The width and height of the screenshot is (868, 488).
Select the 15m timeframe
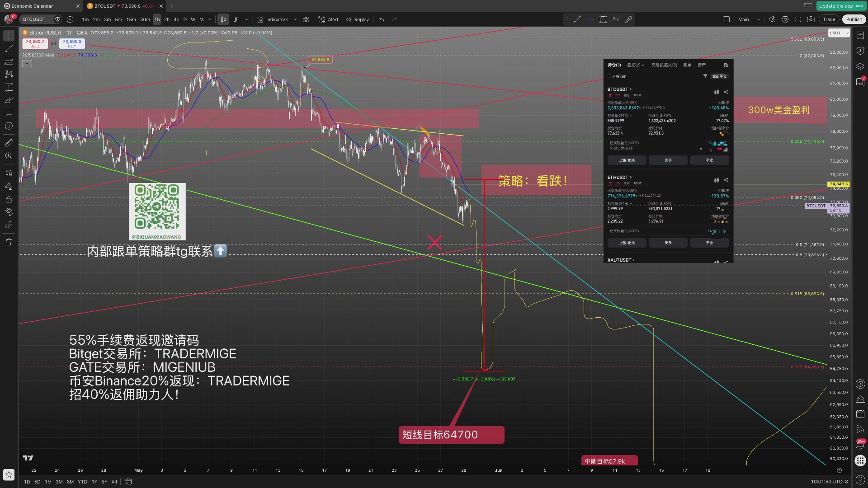(x=131, y=19)
